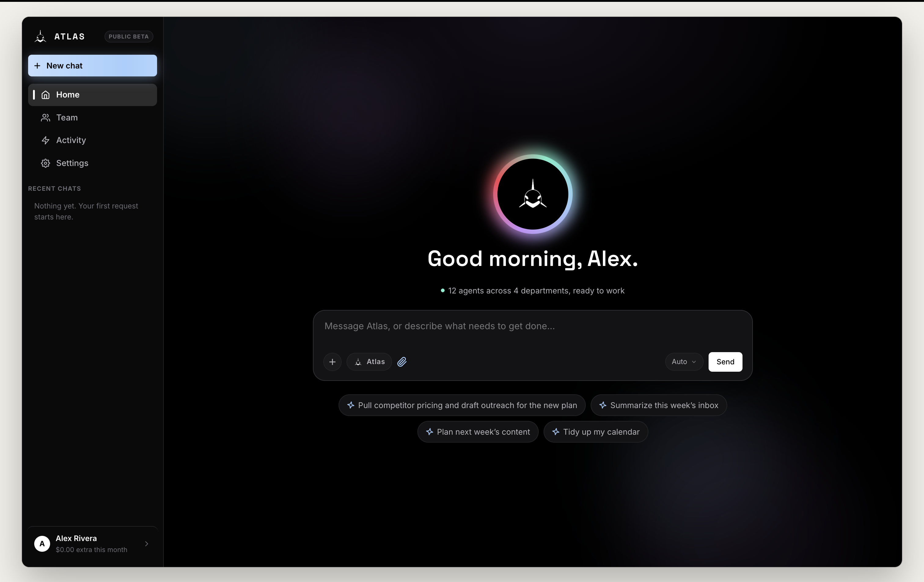Screen dimensions: 924x582
Task: Choose 'Summarize this week's inbox' suggestion
Action: pyautogui.click(x=659, y=405)
